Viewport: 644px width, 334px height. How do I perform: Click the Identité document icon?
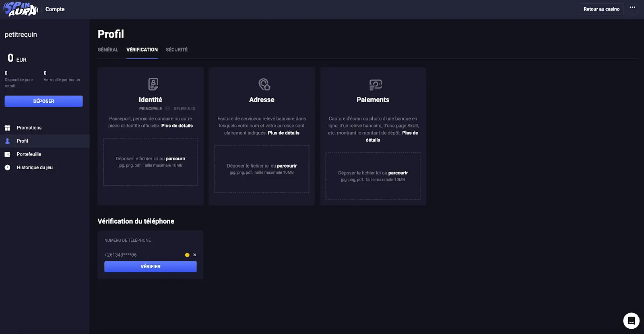153,84
